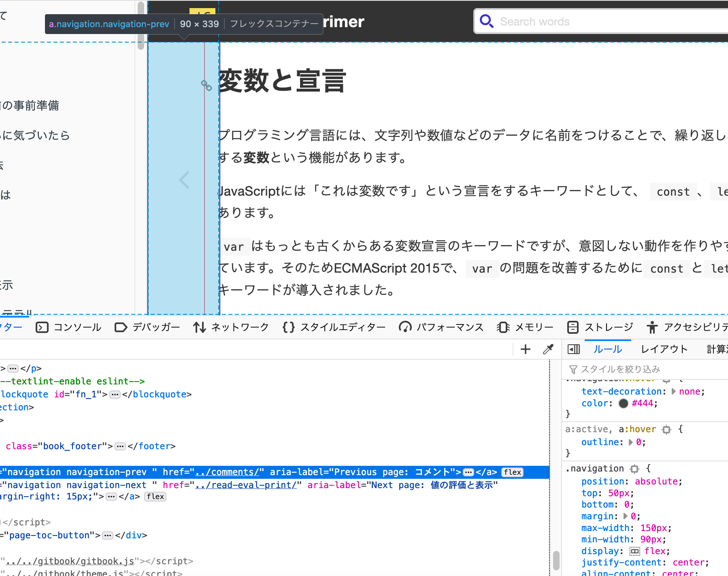Add a new CSS rule with the plus icon

pyautogui.click(x=525, y=349)
